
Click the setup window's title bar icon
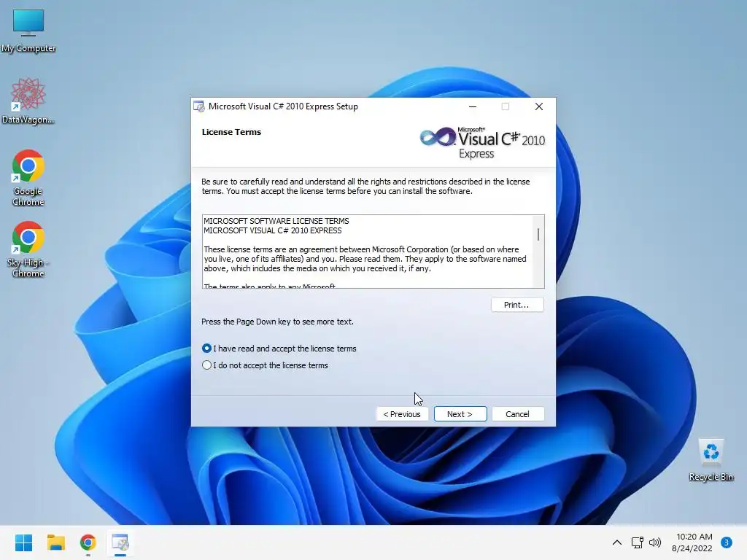198,106
